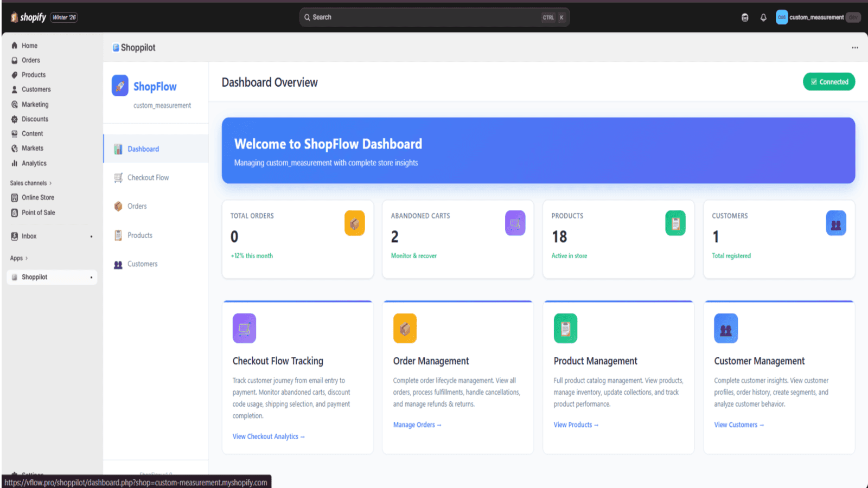Click the Total Orders value 0
This screenshot has width=868, height=488.
234,237
